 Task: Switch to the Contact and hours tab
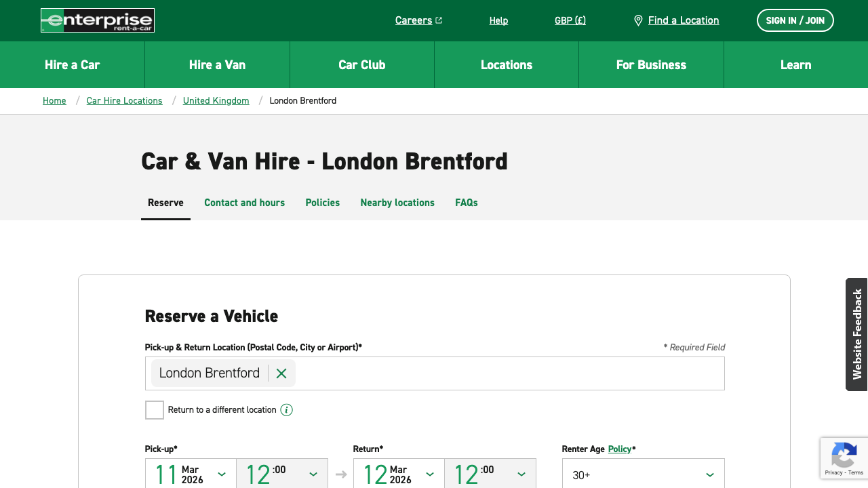(x=244, y=203)
